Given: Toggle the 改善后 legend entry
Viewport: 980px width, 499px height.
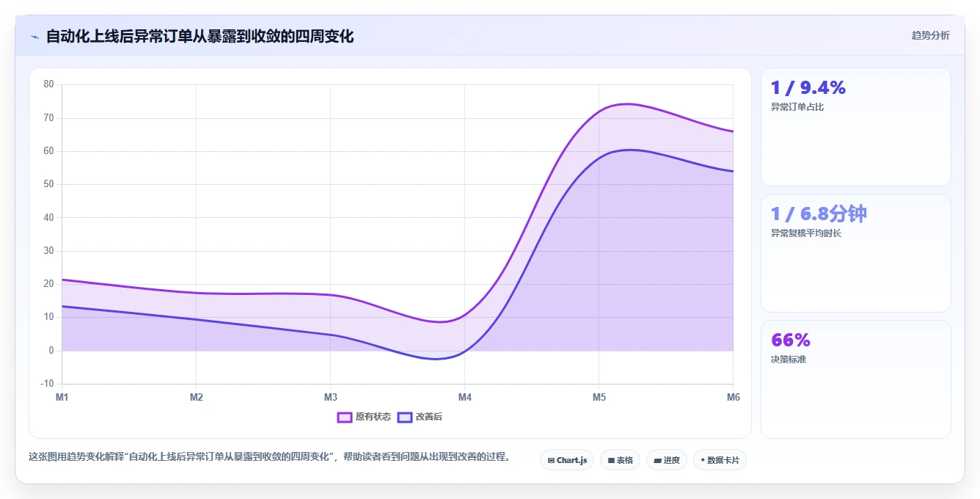Looking at the screenshot, I should 420,417.
